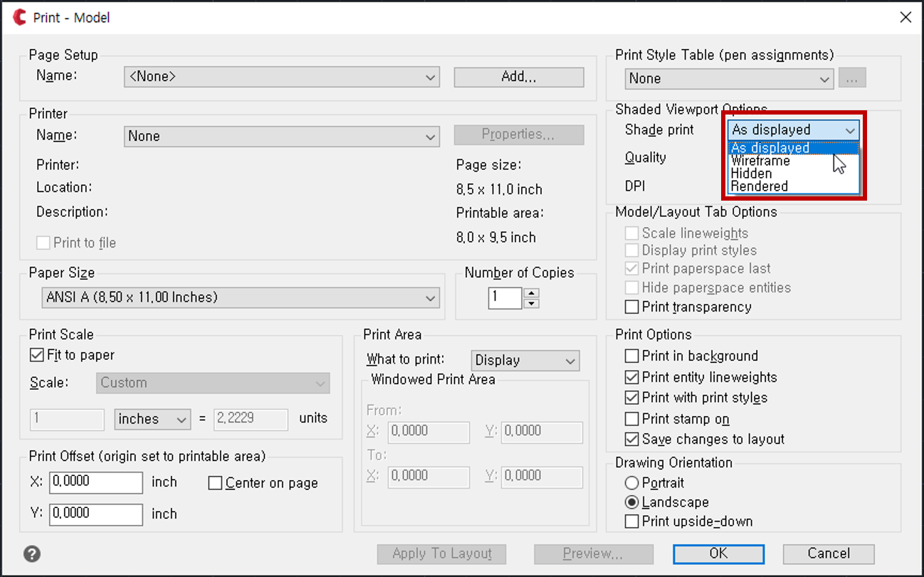Click the Print Offset X input field
The height and width of the screenshot is (577, 924).
coord(96,482)
